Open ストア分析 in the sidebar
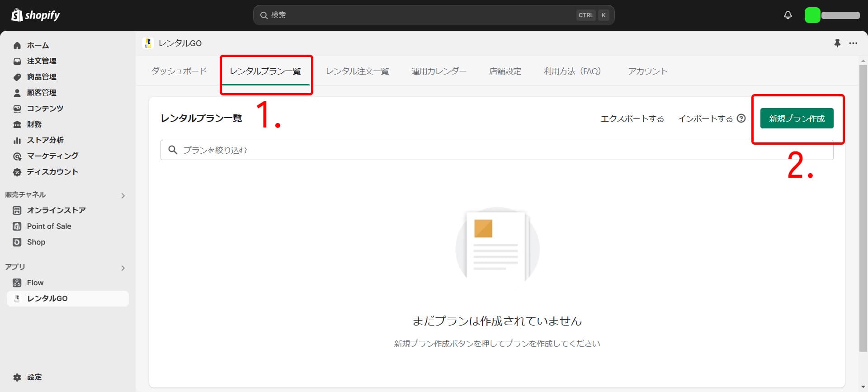 point(45,140)
